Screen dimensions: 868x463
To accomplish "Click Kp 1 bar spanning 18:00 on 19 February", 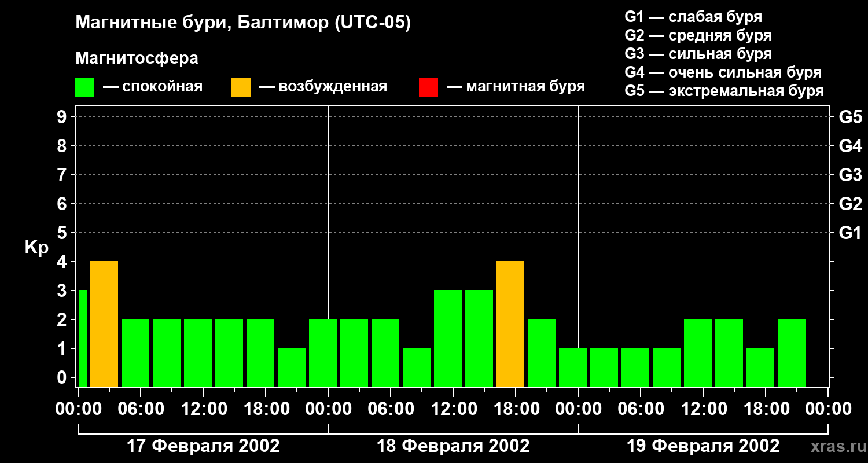I will [760, 367].
